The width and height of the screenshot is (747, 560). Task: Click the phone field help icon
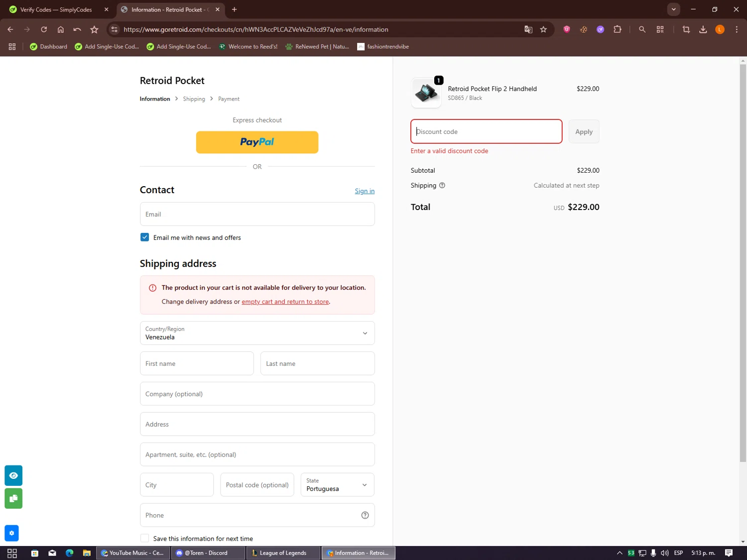click(365, 515)
